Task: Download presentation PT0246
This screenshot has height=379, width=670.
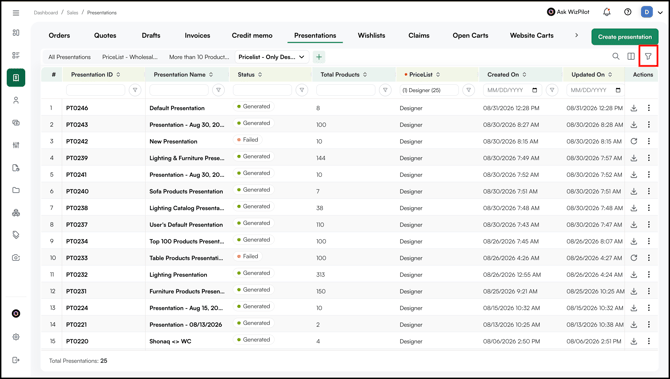Action: coord(634,108)
